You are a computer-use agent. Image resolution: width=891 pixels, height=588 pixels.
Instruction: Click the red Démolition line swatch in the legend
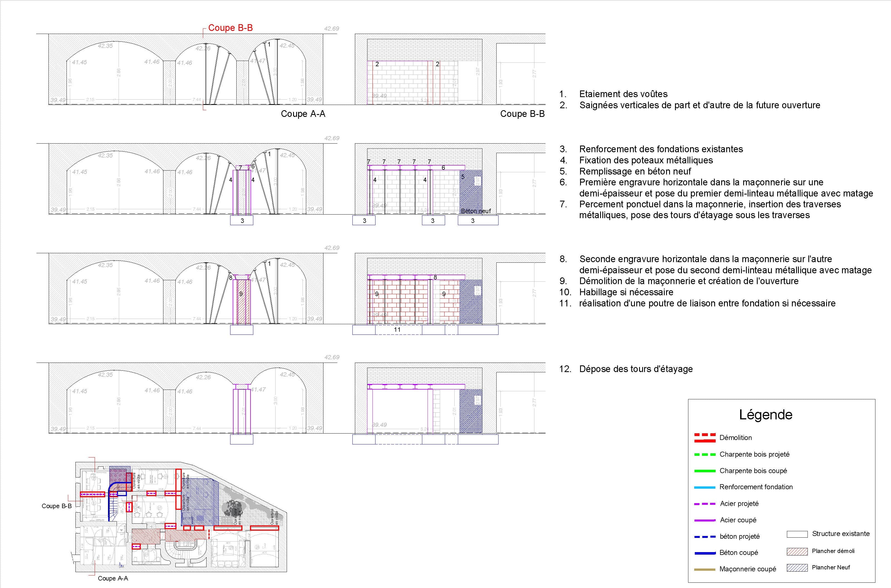pos(705,438)
